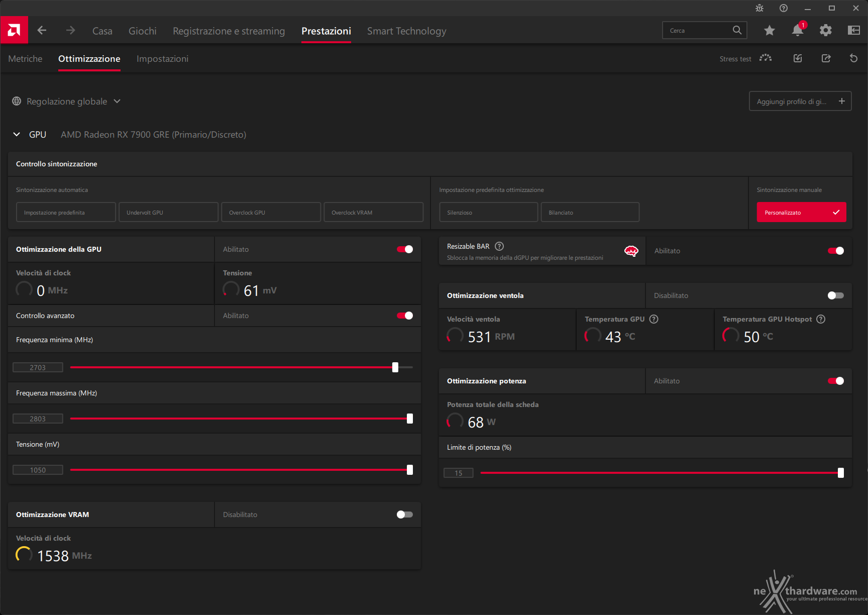Select Impostazione predefinita tuning preset
868x615 pixels.
point(66,212)
